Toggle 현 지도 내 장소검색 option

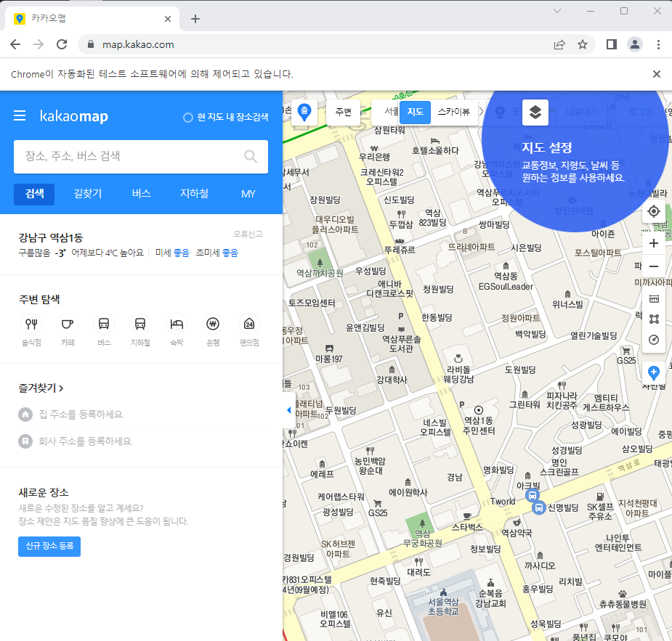pos(226,117)
